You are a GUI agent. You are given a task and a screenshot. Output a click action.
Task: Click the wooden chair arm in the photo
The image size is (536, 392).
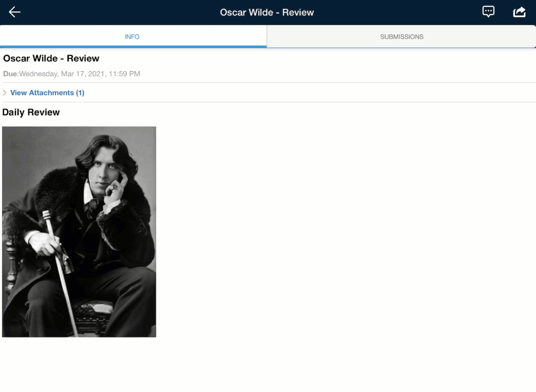(x=11, y=265)
